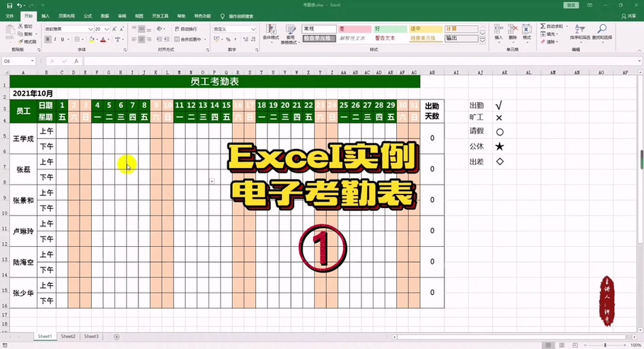The image size is (644, 349).
Task: Click the insert function fx icon
Action: (x=76, y=61)
